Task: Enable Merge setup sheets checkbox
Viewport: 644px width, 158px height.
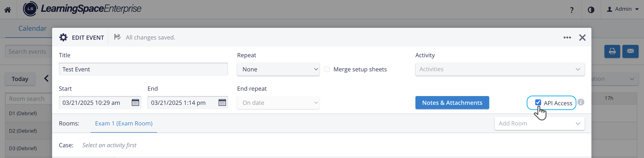Action: 327,69
